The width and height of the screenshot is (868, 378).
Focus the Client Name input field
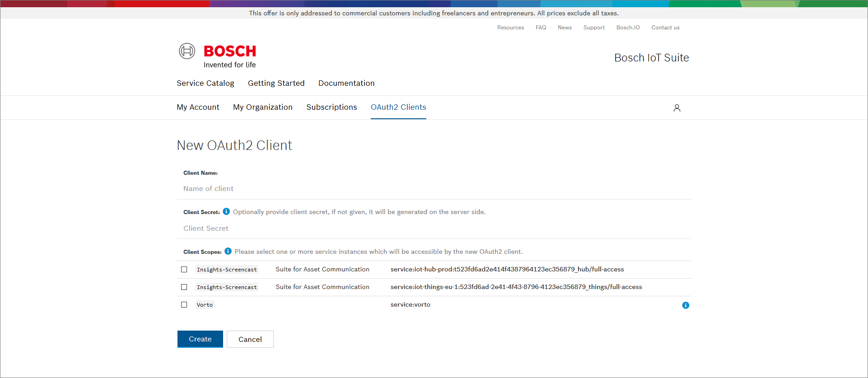pyautogui.click(x=434, y=189)
